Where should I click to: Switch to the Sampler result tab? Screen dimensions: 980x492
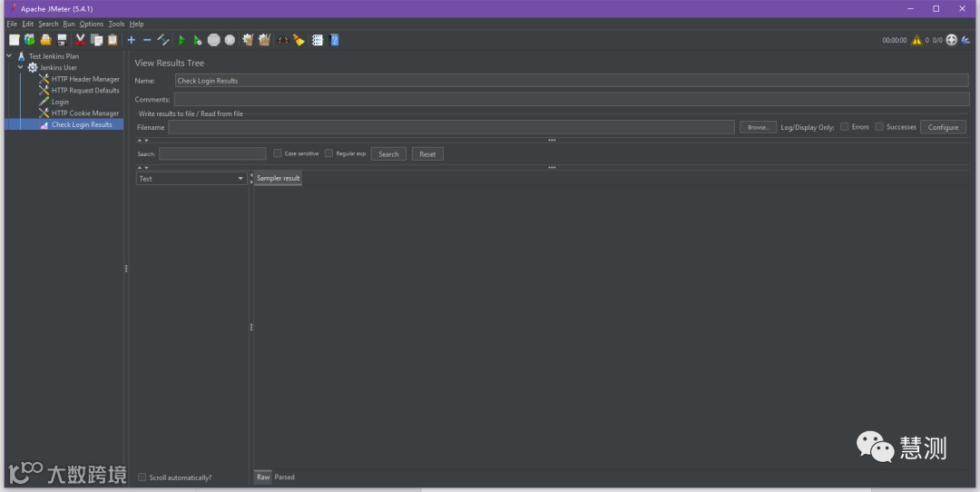pos(279,178)
